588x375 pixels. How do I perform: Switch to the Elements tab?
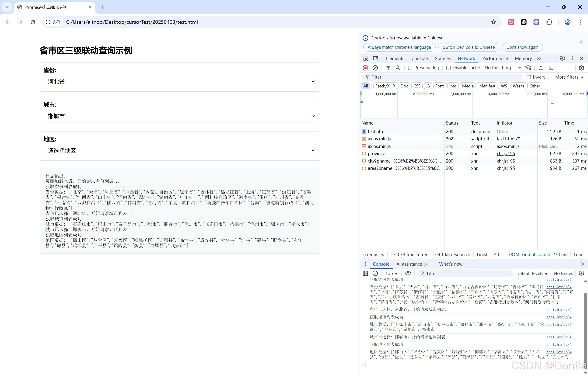tap(395, 58)
